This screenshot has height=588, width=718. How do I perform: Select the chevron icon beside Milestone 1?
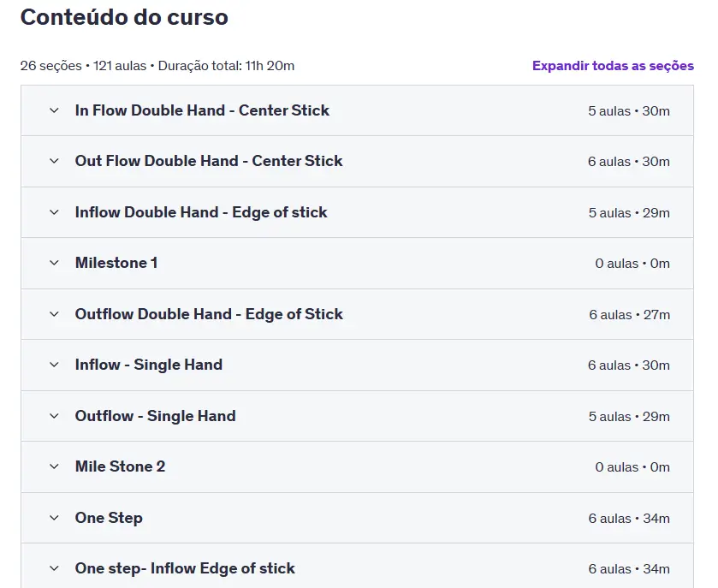[52, 263]
